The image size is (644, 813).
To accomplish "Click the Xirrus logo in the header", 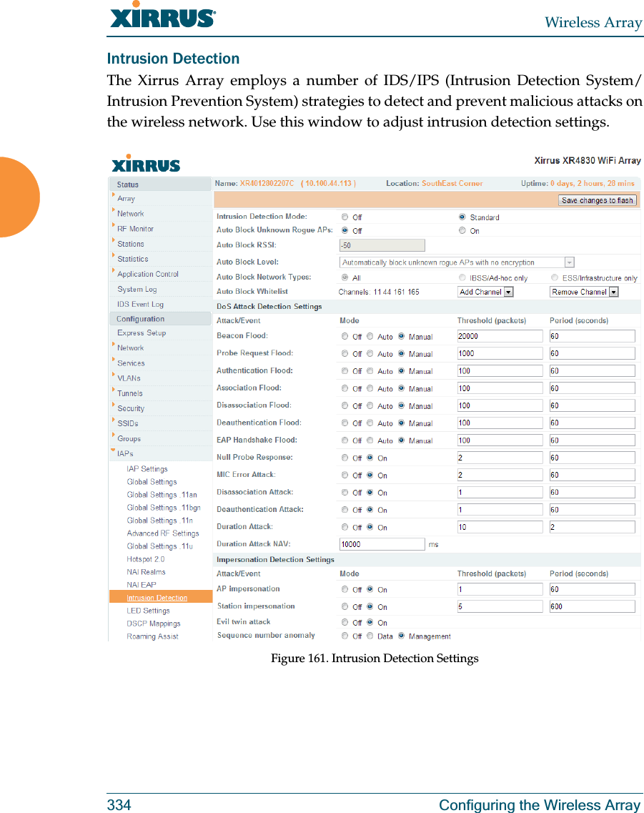I will click(144, 164).
